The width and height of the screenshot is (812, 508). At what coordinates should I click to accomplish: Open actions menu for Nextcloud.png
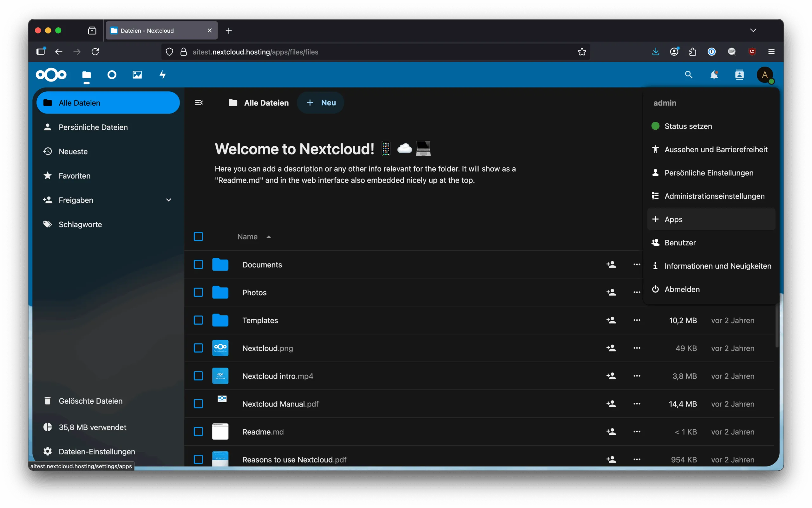637,348
